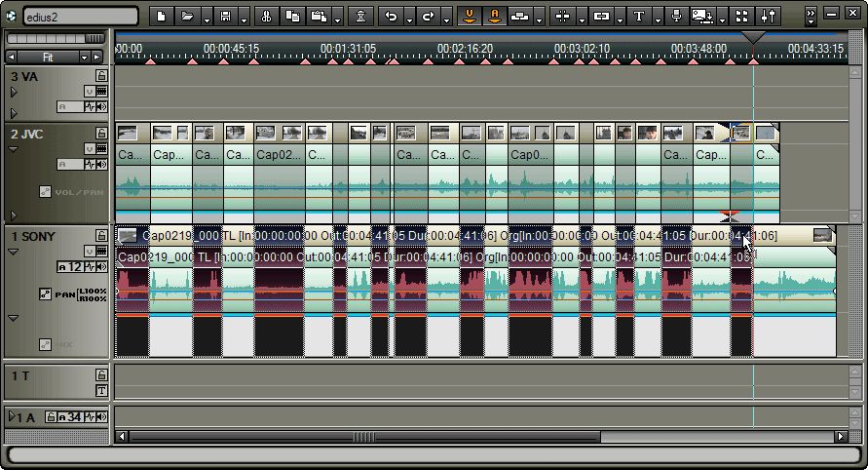
Task: Open a project with the folder icon
Action: click(187, 16)
